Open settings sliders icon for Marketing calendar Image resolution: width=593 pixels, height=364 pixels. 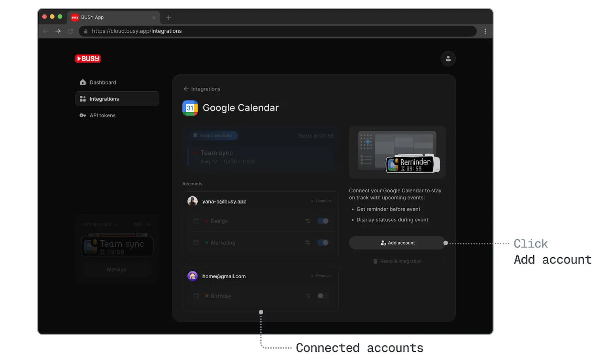tap(308, 243)
